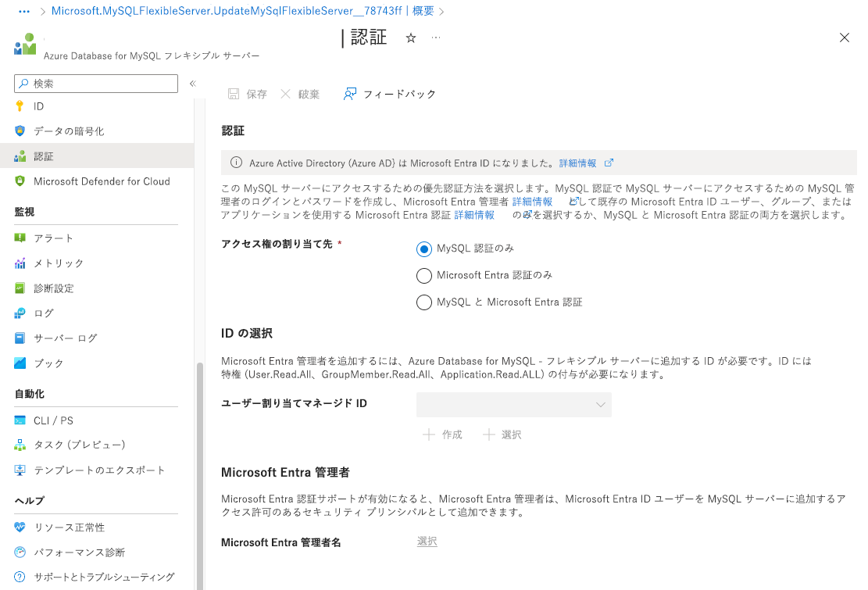868x590 pixels.
Task: Click 詳細情報 link after Microsoft Entra 認証
Action: coord(474,215)
